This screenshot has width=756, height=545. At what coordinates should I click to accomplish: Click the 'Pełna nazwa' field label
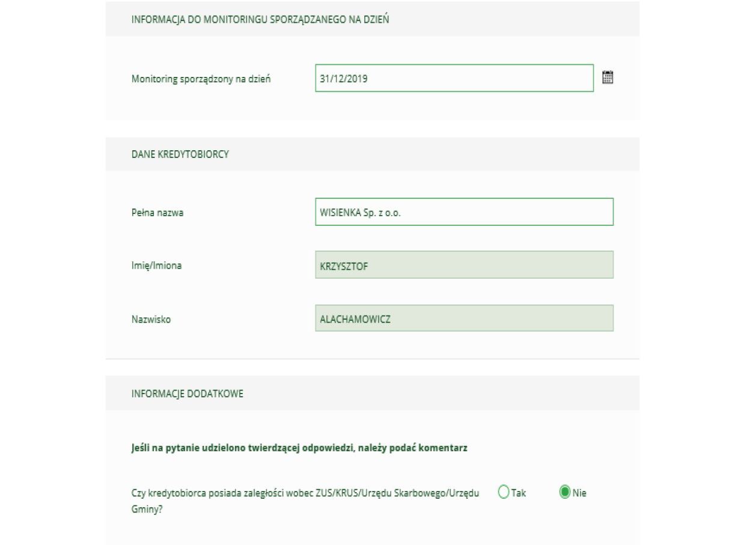coord(157,213)
